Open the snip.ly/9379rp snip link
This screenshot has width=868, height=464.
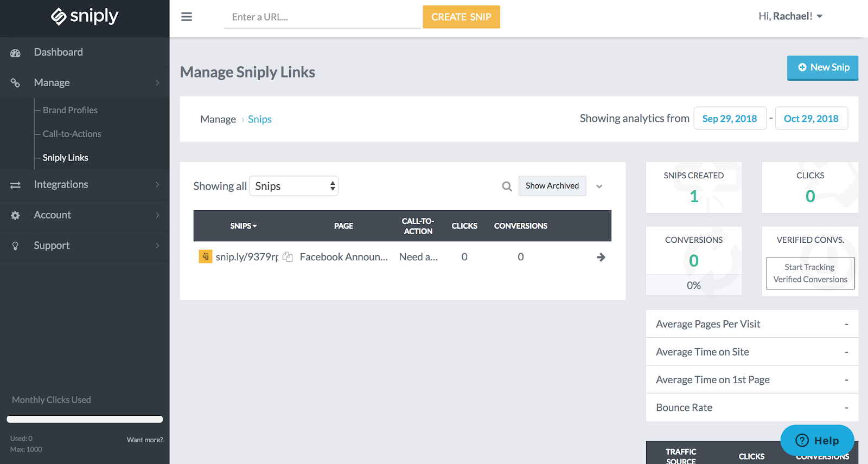[x=247, y=257]
